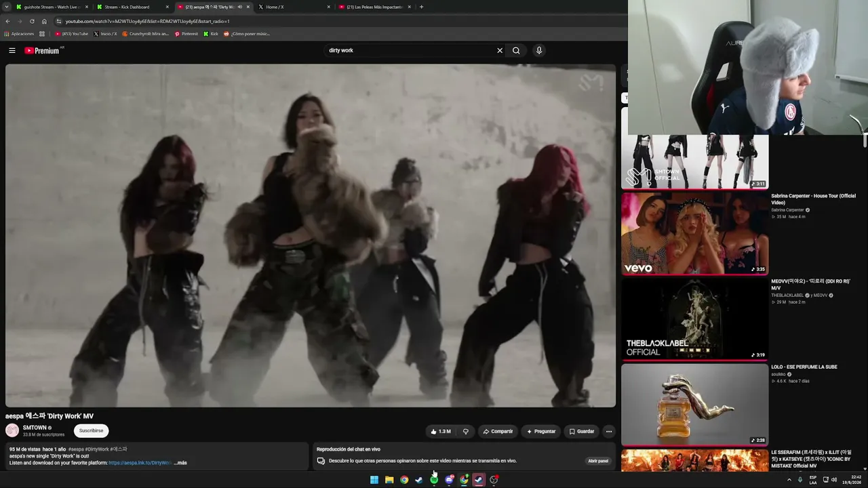Like the aespa Dirty Work video
This screenshot has height=488, width=868.
[441, 431]
